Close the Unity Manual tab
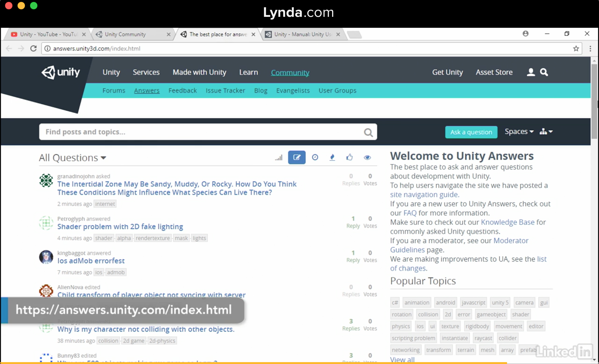This screenshot has height=364, width=599. [338, 34]
